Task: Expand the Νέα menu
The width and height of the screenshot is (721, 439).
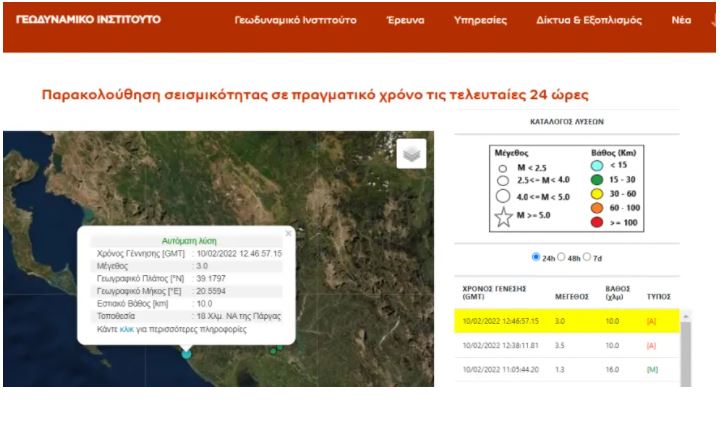Action: point(681,20)
